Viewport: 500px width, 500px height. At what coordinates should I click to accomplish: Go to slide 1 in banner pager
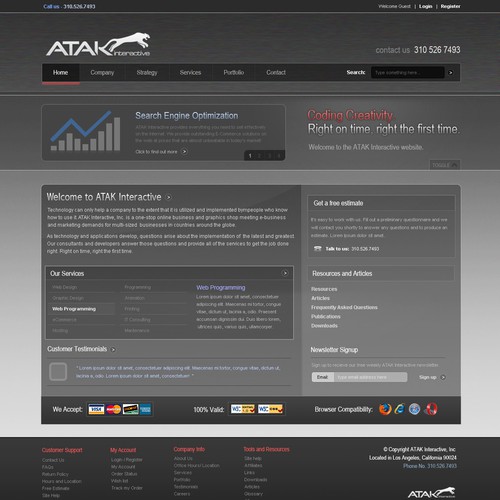tap(250, 156)
